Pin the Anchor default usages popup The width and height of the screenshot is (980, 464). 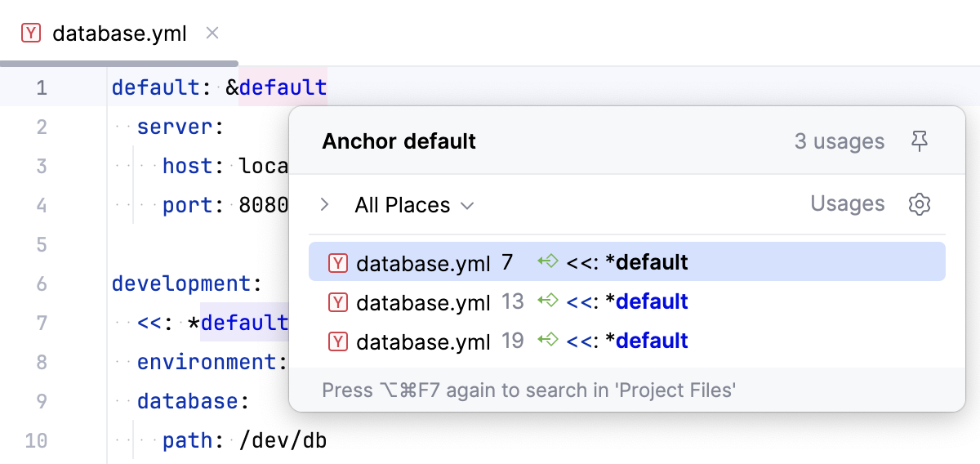pos(920,141)
